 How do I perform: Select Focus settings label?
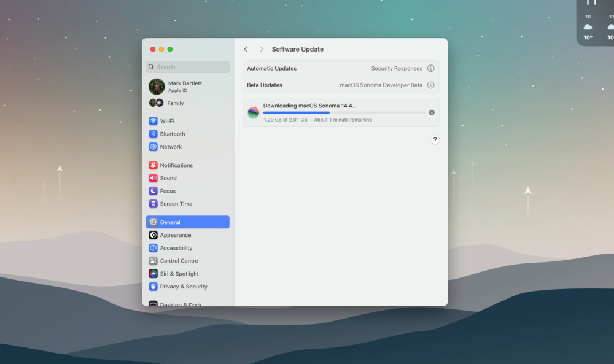(168, 191)
